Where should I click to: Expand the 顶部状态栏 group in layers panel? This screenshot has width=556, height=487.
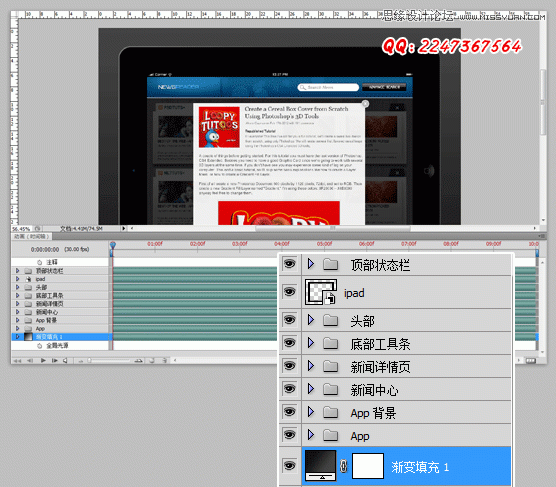pyautogui.click(x=311, y=264)
